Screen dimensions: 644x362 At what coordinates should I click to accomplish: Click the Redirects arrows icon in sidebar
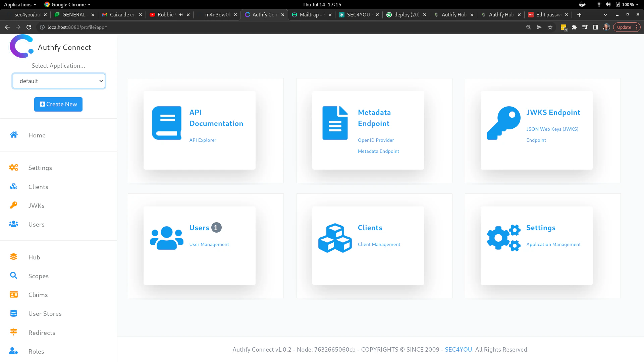tap(13, 332)
